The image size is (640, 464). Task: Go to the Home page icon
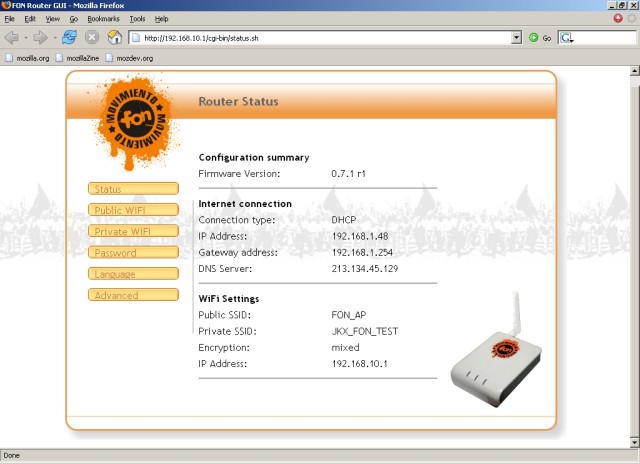click(115, 37)
